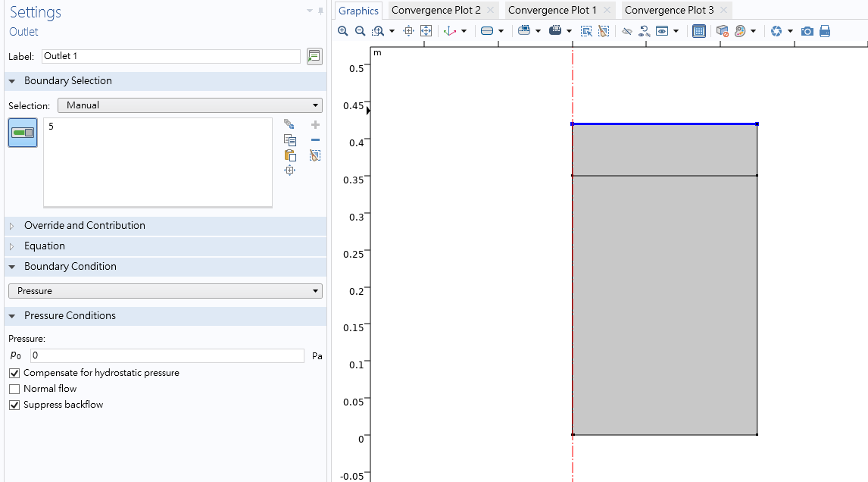The image size is (868, 482).
Task: Clear the boundary selection with broom icon
Action: tap(315, 155)
